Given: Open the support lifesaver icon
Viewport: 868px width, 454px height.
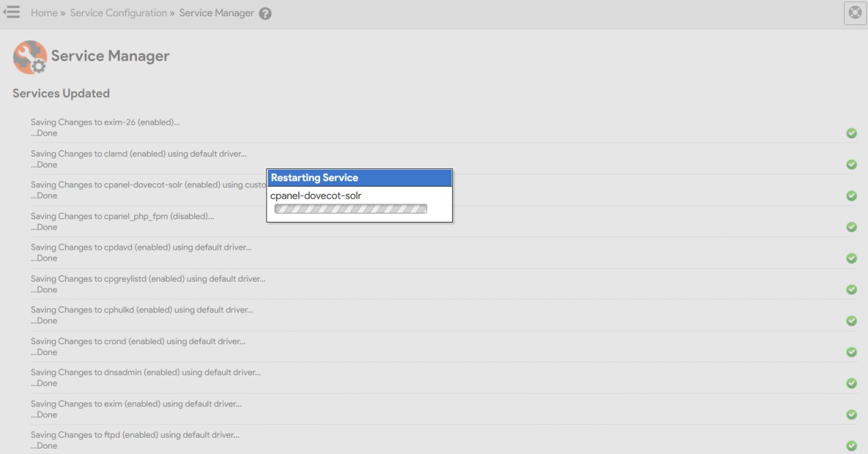Looking at the screenshot, I should tap(855, 13).
